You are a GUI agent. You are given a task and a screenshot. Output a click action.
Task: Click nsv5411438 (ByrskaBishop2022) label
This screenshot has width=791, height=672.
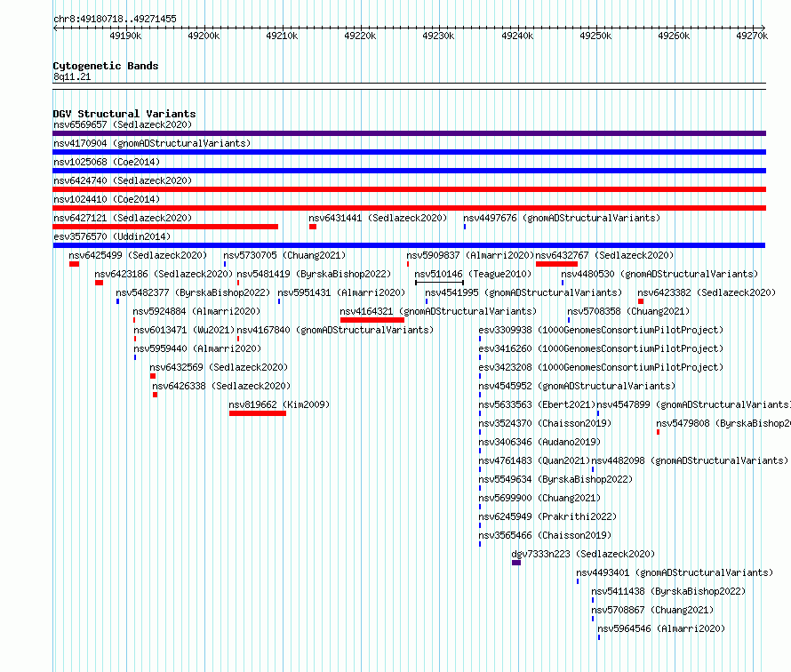tap(668, 591)
